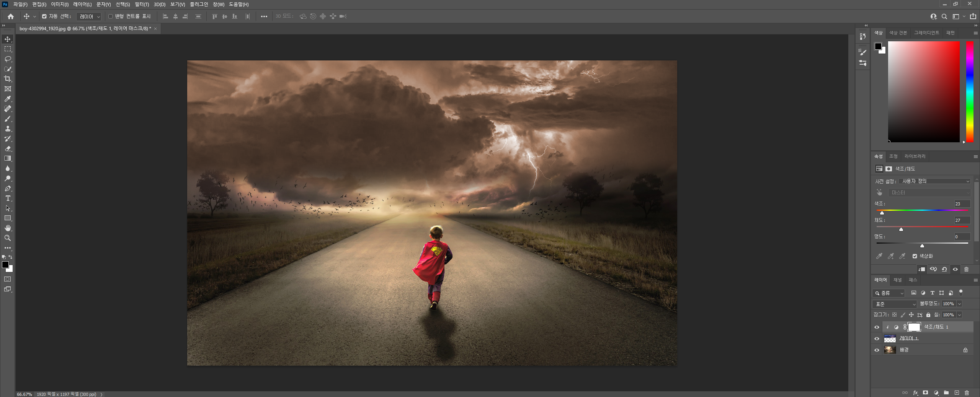The width and height of the screenshot is (980, 397).
Task: Open the 이미지(I) menu
Action: click(60, 5)
